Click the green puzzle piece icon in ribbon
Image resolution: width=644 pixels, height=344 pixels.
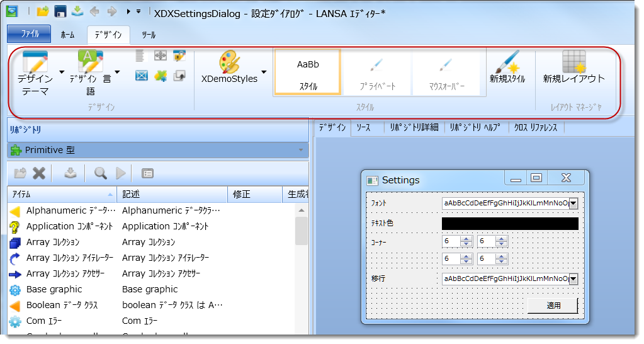(x=161, y=76)
